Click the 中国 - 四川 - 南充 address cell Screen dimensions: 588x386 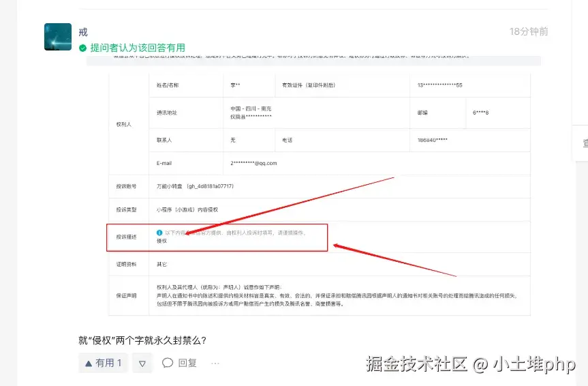pyautogui.click(x=251, y=113)
